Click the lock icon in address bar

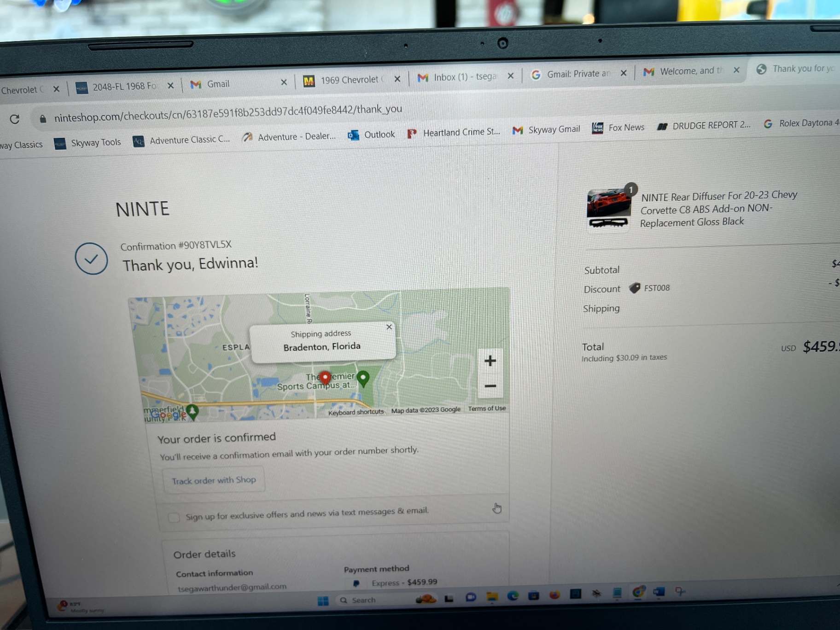pyautogui.click(x=43, y=119)
